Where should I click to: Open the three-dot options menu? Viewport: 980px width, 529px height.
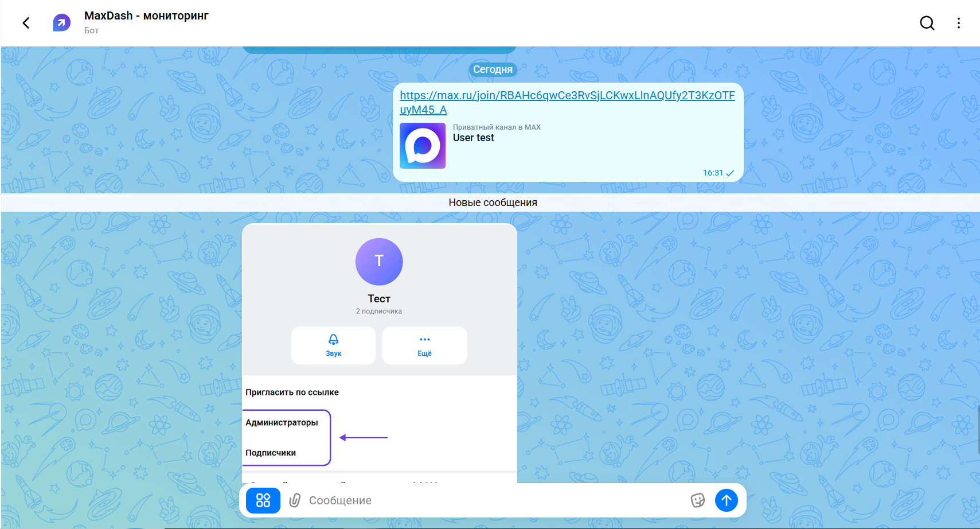click(958, 23)
